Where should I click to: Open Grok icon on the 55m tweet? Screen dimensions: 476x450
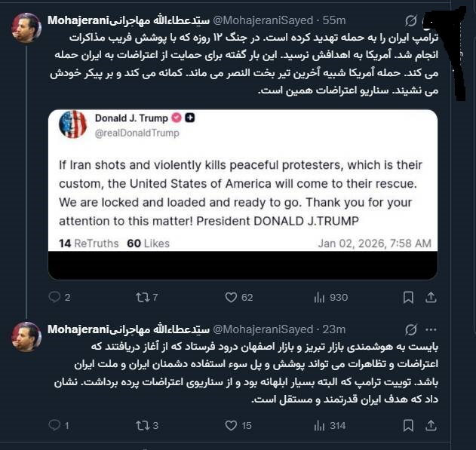[411, 19]
